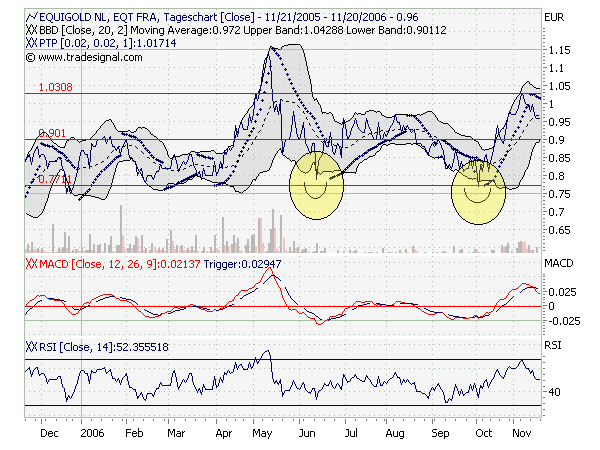Click the BBD Bollinger Band legend icon
Image resolution: width=600 pixels, height=450 pixels.
tap(30, 31)
